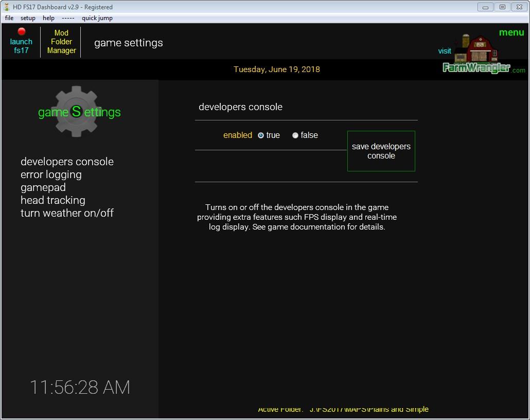Open the setup menu
This screenshot has height=420, width=530.
coord(28,18)
